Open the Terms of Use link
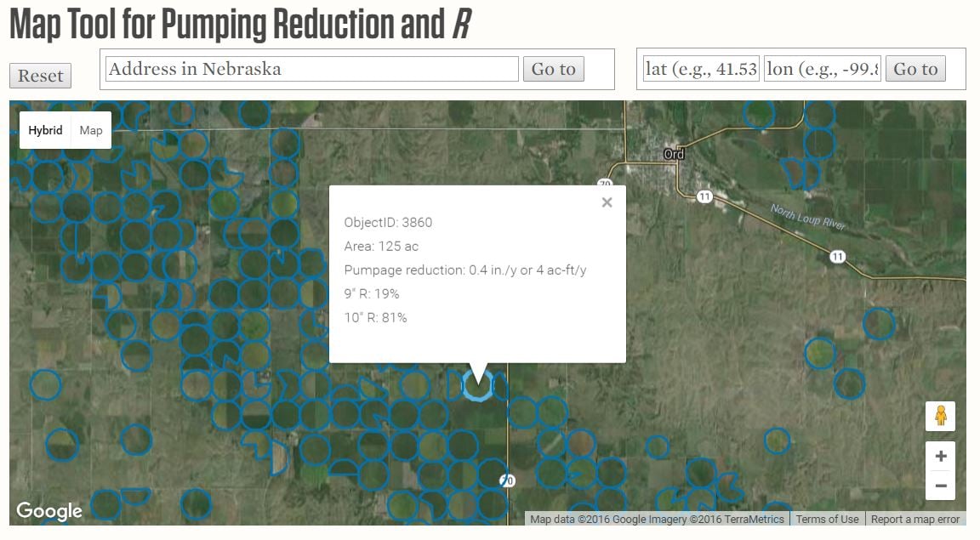Screen dimensions: 980x540 click(x=826, y=519)
